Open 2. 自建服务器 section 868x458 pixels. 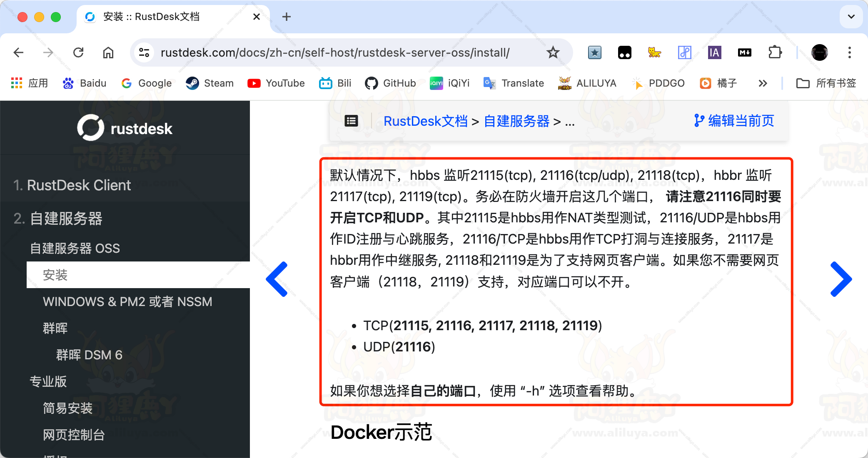coord(58,219)
